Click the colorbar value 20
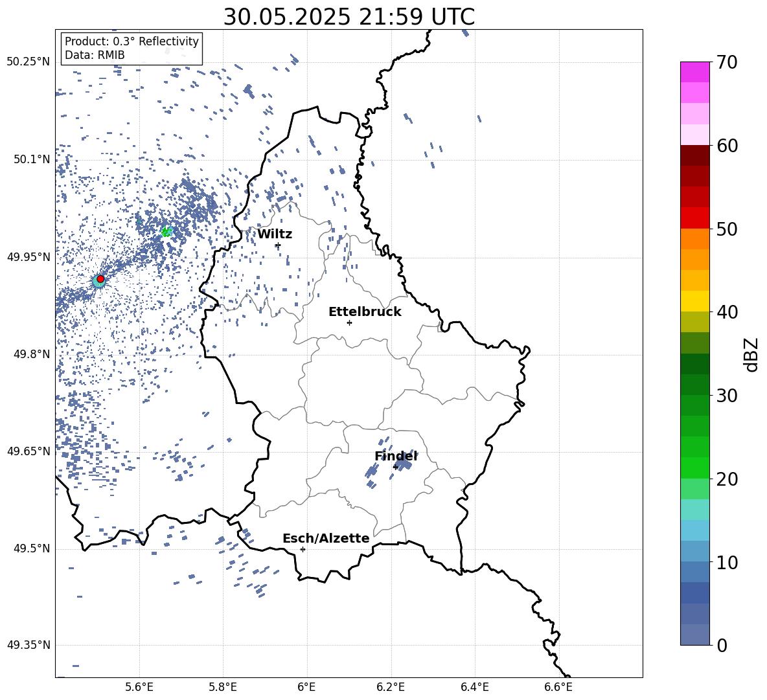767x700 pixels. coord(727,479)
